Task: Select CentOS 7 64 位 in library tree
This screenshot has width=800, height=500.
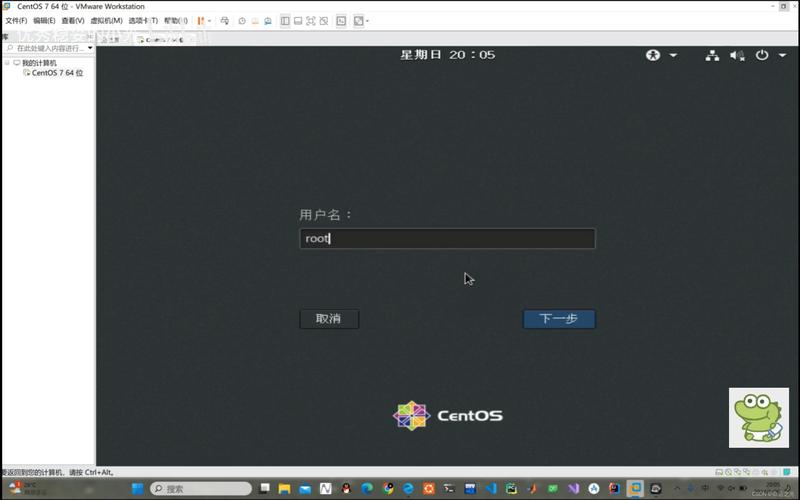Action: point(57,73)
